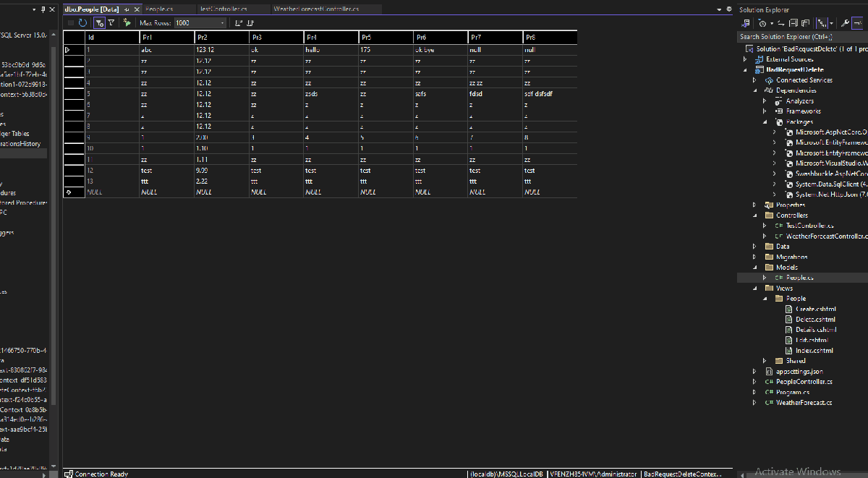Open the settings gear beside Solution Explorer
This screenshot has width=868, height=478.
[x=729, y=9]
